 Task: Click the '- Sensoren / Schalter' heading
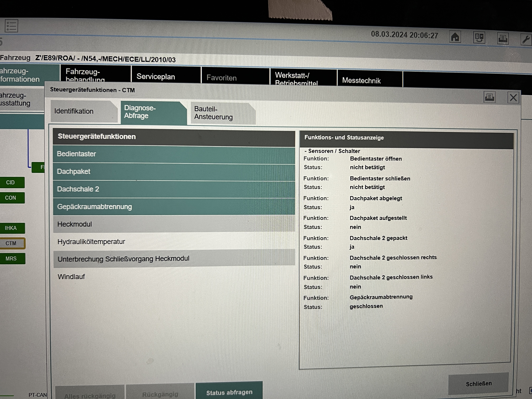coord(332,151)
